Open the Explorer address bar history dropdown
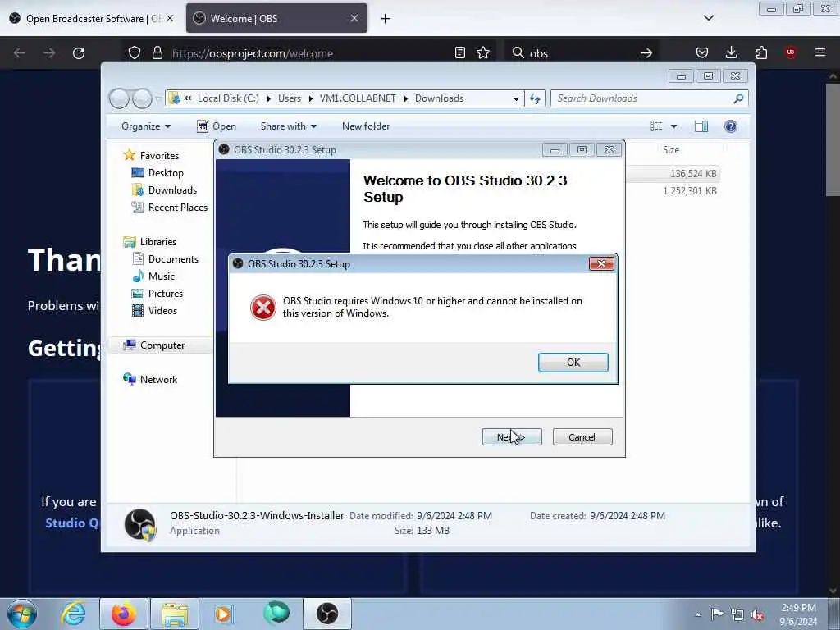Image resolution: width=840 pixels, height=630 pixels. tap(515, 98)
